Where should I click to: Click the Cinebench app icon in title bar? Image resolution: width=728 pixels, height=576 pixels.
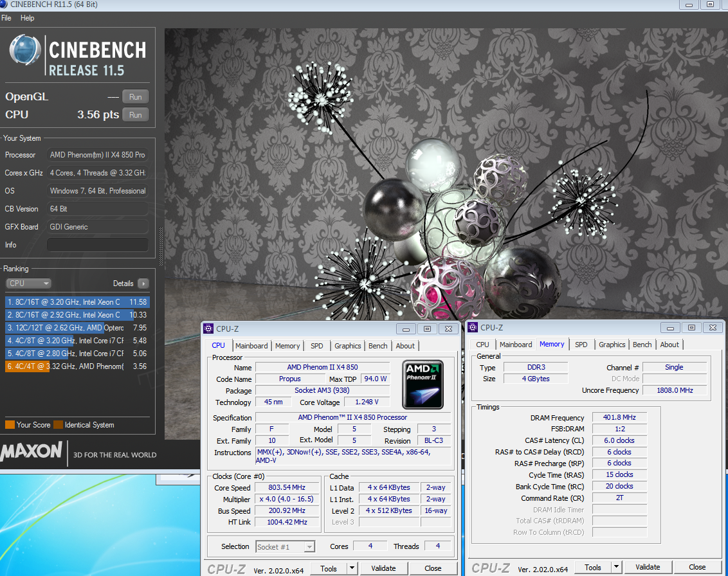3,4
